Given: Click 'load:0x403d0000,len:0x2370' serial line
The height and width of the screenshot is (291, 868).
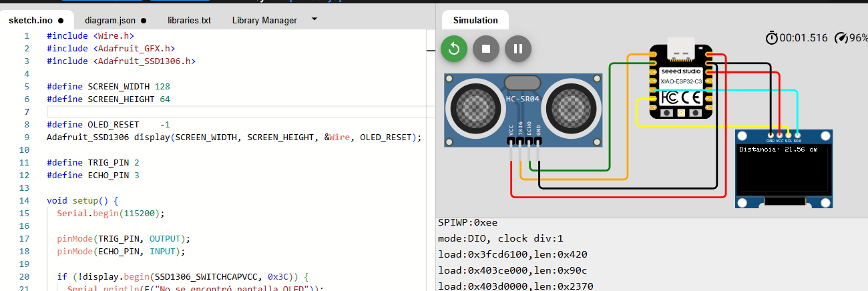Looking at the screenshot, I should pyautogui.click(x=516, y=286).
